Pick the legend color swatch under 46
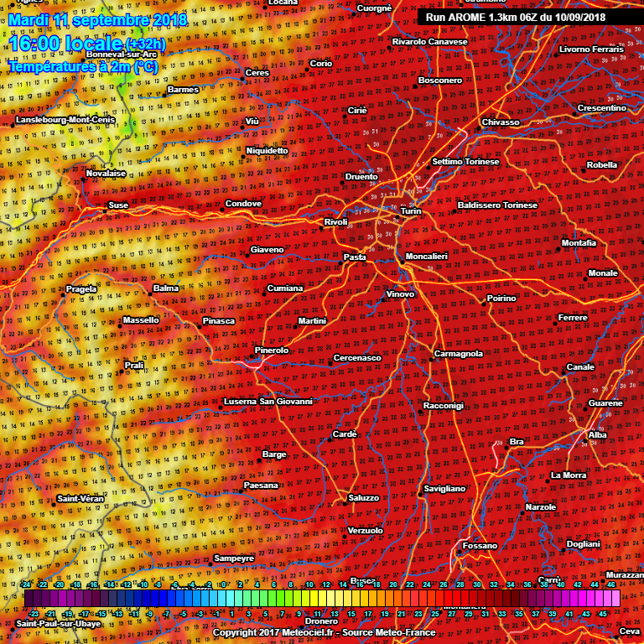The image size is (644, 644). [x=616, y=598]
